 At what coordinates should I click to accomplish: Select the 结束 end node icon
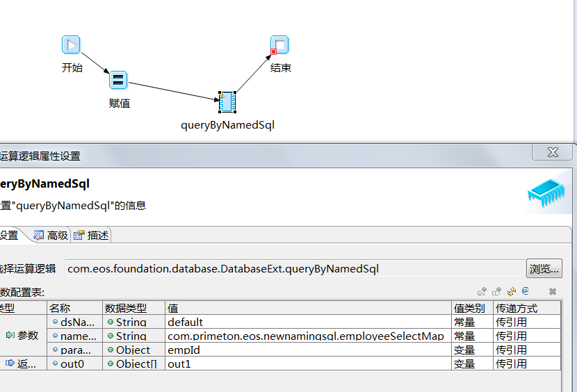(x=279, y=45)
